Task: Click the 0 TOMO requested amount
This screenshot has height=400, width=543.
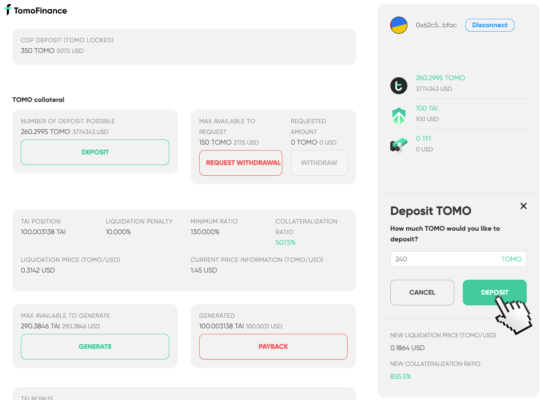Action: [304, 142]
